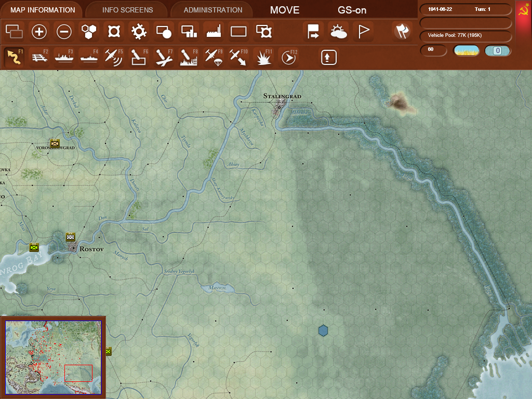Click the factory display icon
The height and width of the screenshot is (399, 532).
tap(214, 32)
